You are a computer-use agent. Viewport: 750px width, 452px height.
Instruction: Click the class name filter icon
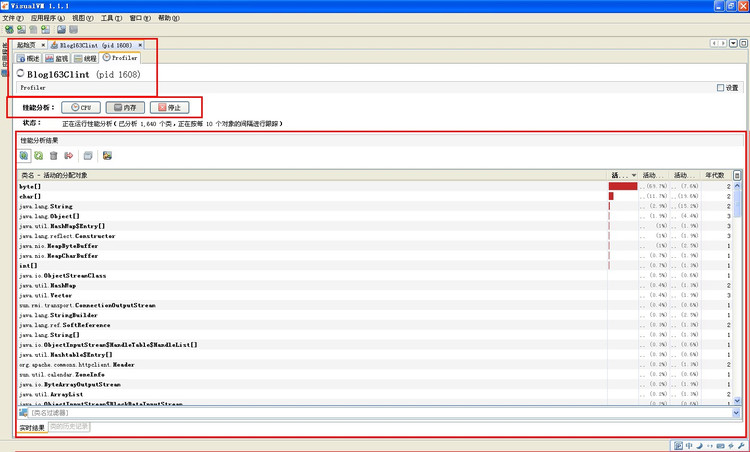[x=23, y=412]
